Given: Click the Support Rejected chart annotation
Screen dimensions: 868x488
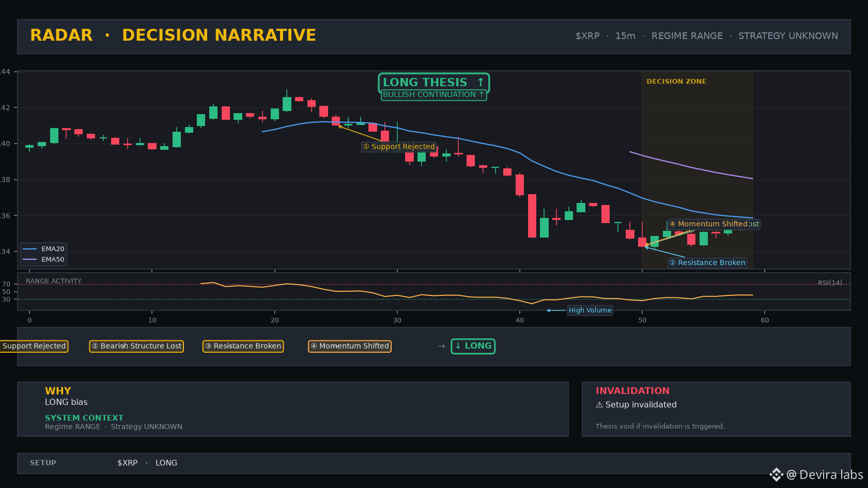Looking at the screenshot, I should tap(398, 147).
